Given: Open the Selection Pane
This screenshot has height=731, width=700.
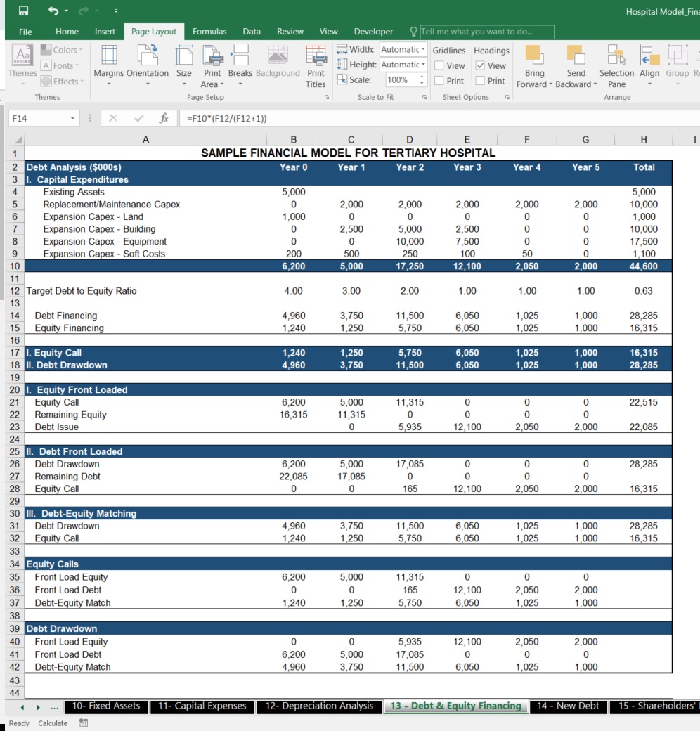Looking at the screenshot, I should coord(616,66).
